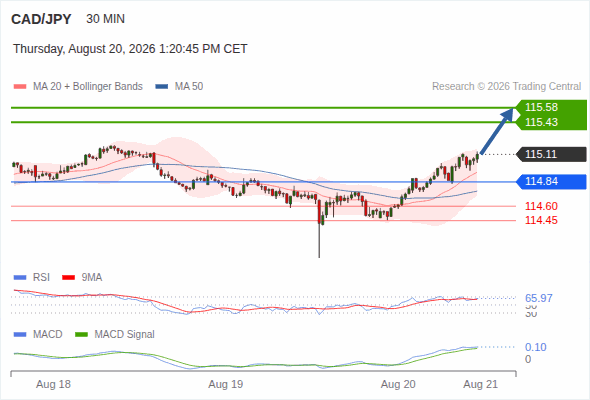Click the blue upward trend arrow
This screenshot has height=400, width=590.
point(496,131)
